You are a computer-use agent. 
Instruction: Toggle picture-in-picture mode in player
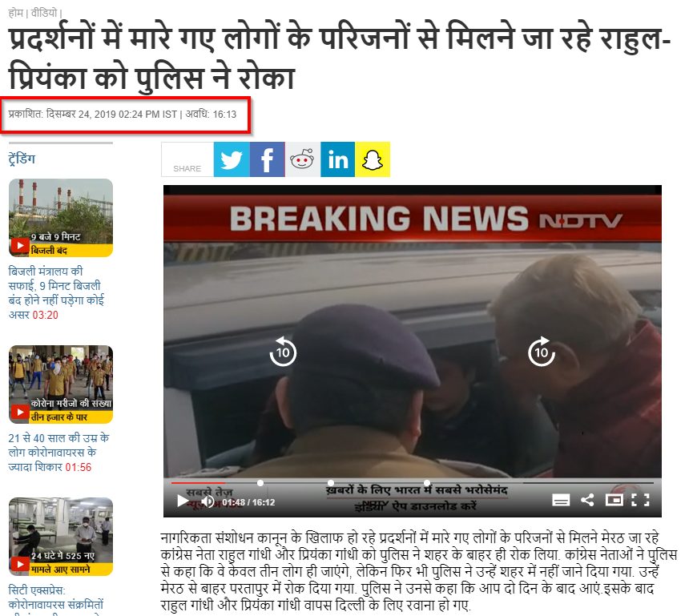pyautogui.click(x=614, y=500)
